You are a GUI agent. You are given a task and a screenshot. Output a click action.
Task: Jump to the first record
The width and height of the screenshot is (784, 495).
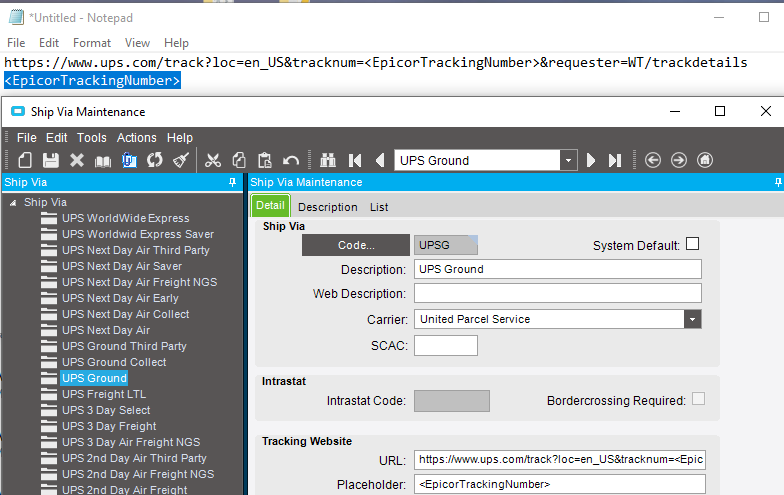[x=354, y=160]
